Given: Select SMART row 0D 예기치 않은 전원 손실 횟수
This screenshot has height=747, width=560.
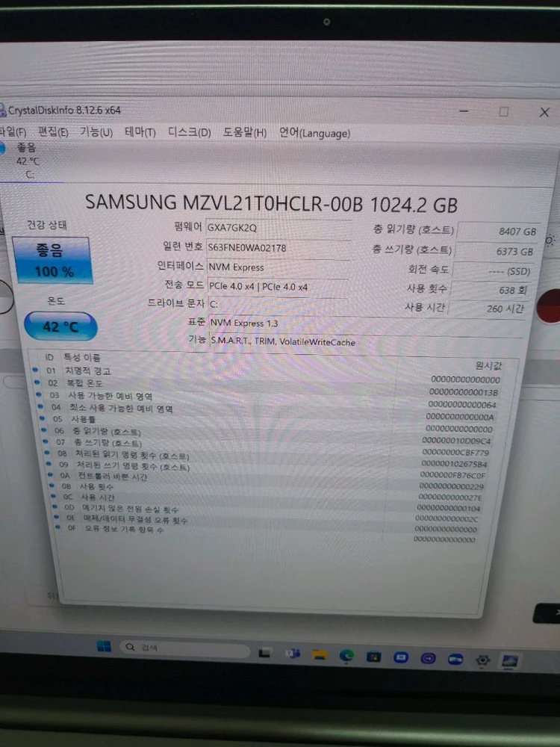Looking at the screenshot, I should point(268,512).
